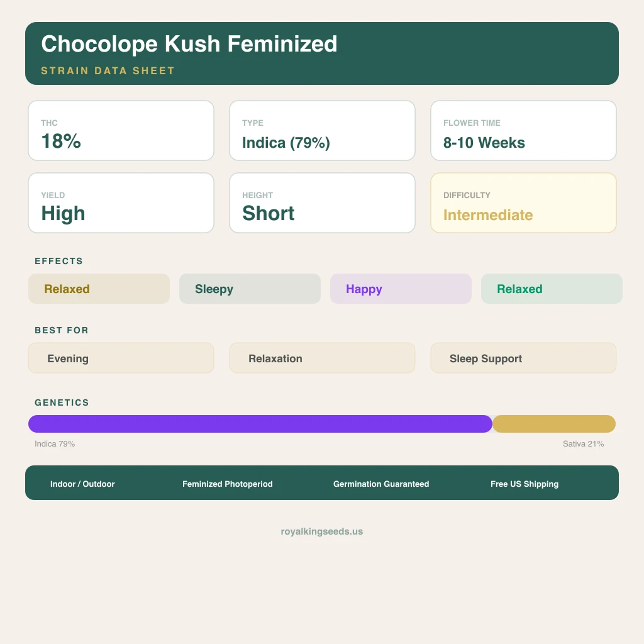The image size is (644, 644).
Task: Click the Indoor / Outdoor footer item
Action: [x=82, y=484]
